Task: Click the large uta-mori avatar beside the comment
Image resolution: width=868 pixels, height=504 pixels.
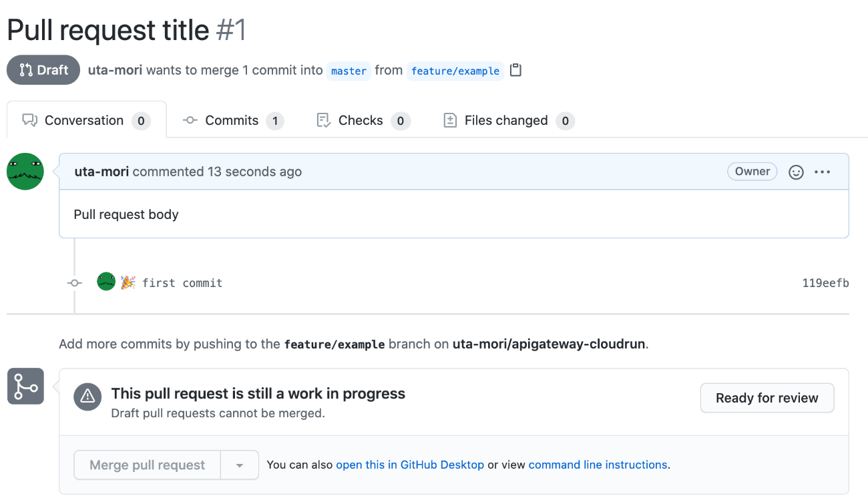Action: [x=25, y=172]
